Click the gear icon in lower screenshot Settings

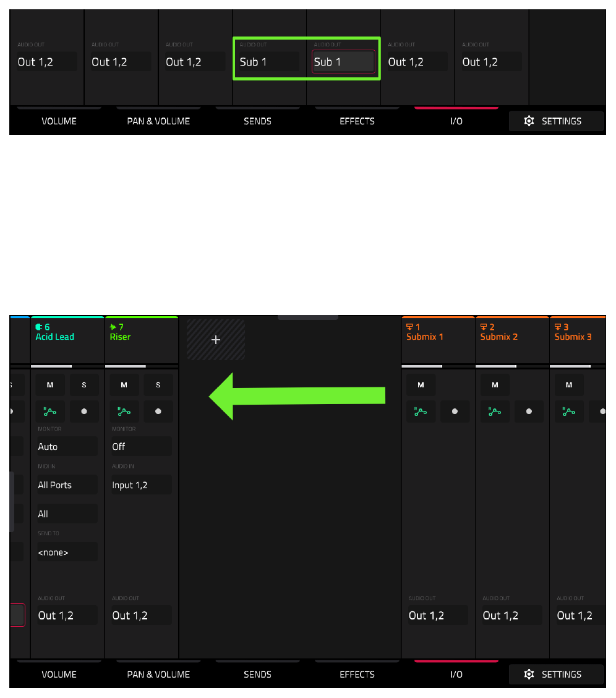coord(529,674)
